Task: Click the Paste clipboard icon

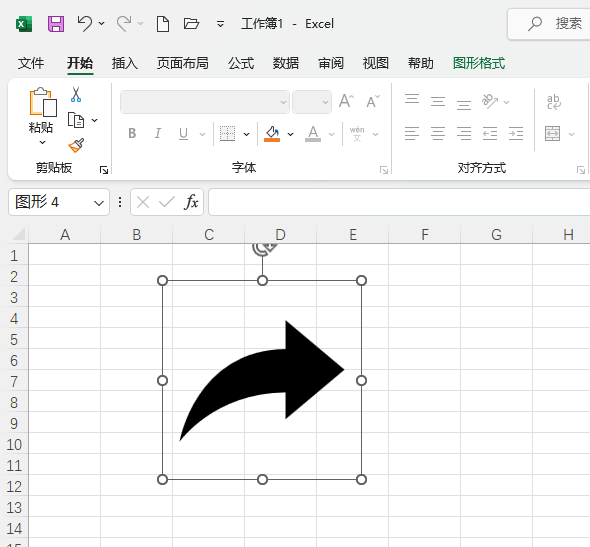Action: click(x=43, y=102)
